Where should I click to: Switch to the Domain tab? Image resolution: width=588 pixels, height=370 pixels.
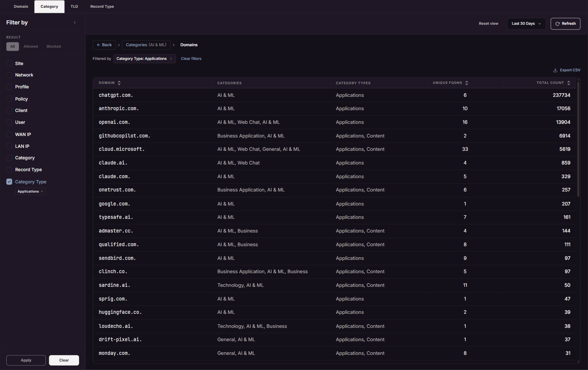21,7
